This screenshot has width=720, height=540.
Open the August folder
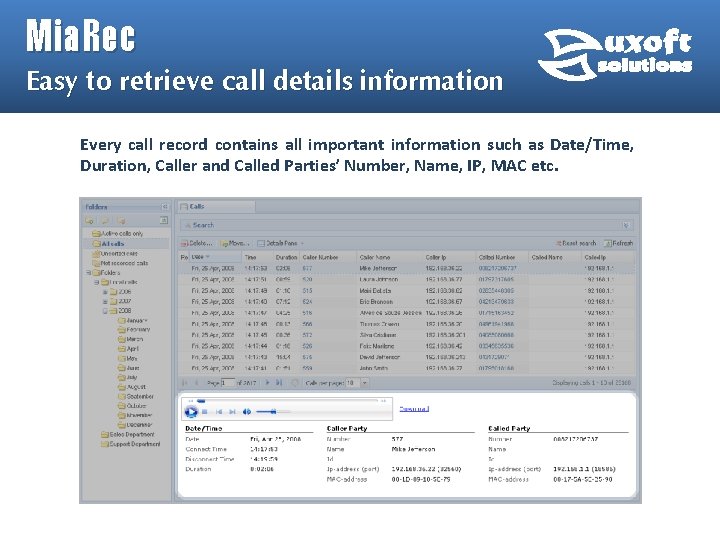(x=132, y=387)
